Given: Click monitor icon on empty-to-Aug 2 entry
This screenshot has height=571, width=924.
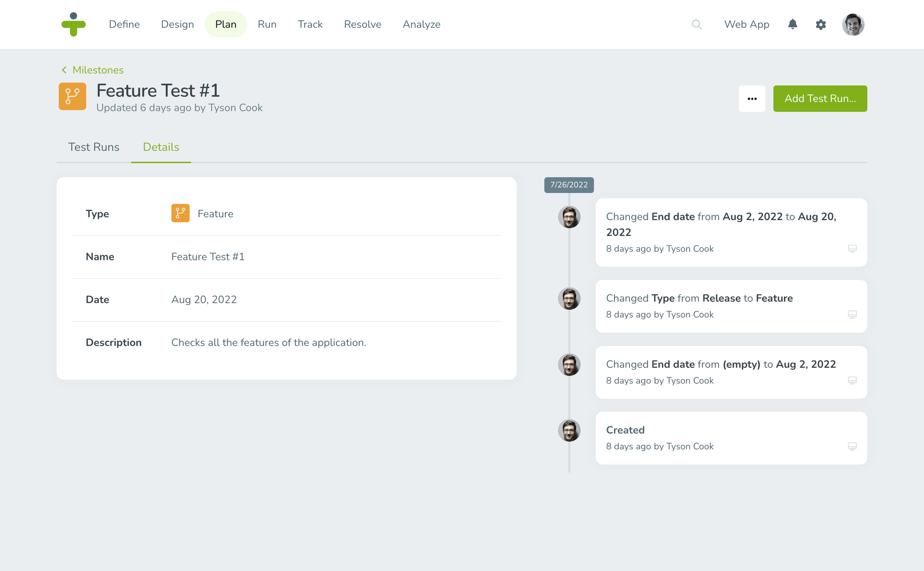Looking at the screenshot, I should pyautogui.click(x=852, y=380).
